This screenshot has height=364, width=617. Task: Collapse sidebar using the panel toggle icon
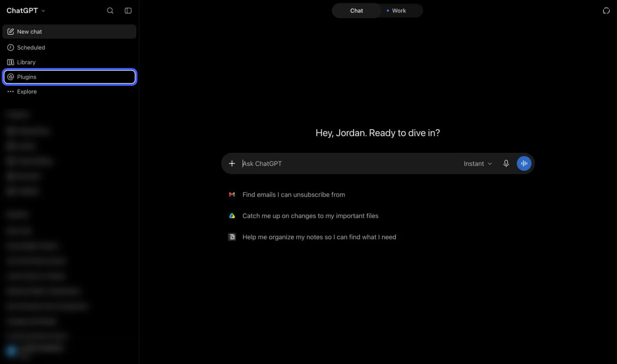[128, 10]
